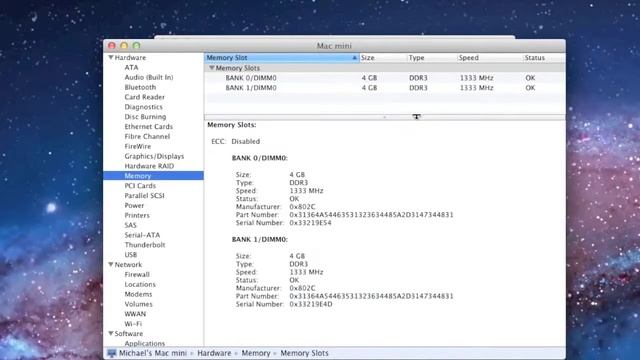Collapse the Hardware section in sidebar

111,58
